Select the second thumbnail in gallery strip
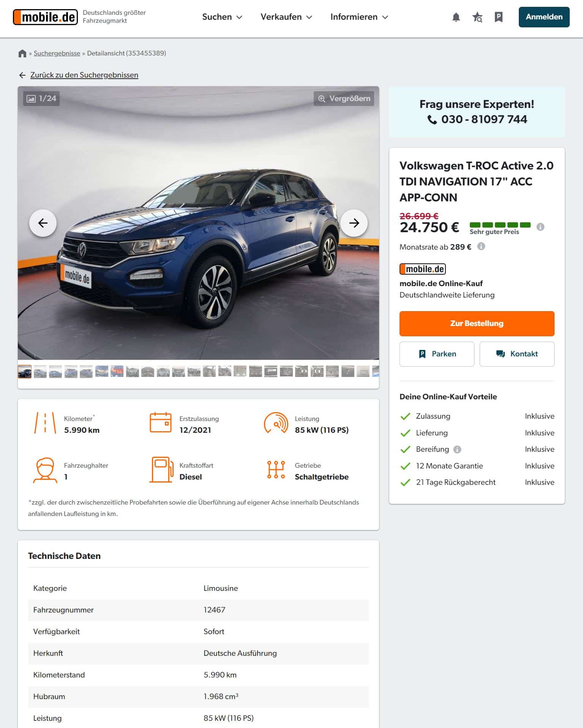 click(x=40, y=371)
